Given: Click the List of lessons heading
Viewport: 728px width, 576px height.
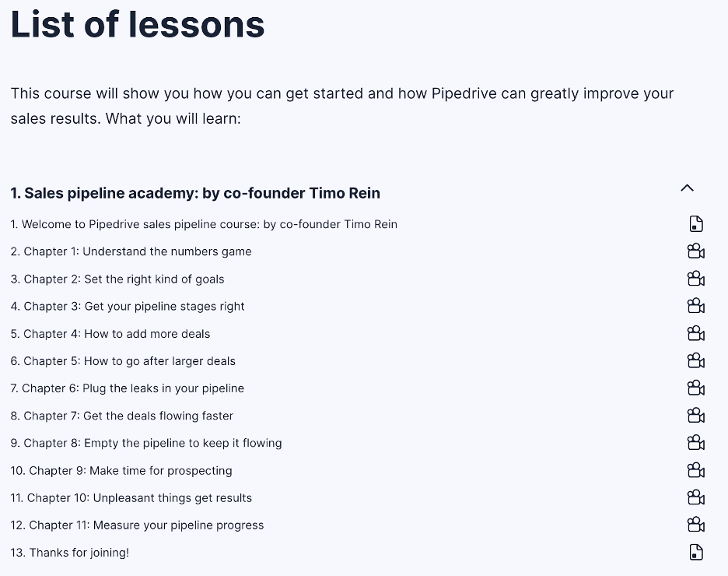Looking at the screenshot, I should click(137, 25).
